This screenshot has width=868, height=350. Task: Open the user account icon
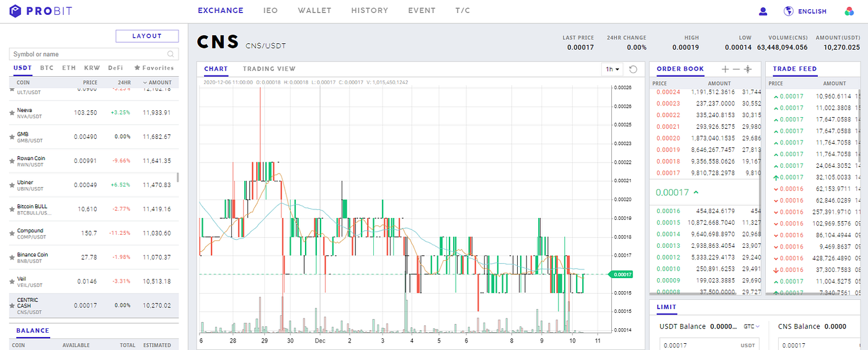click(x=763, y=11)
